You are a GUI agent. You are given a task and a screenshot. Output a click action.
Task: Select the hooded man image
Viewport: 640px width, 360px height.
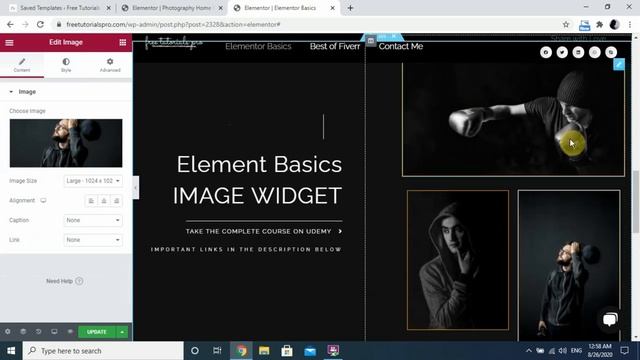[458, 260]
